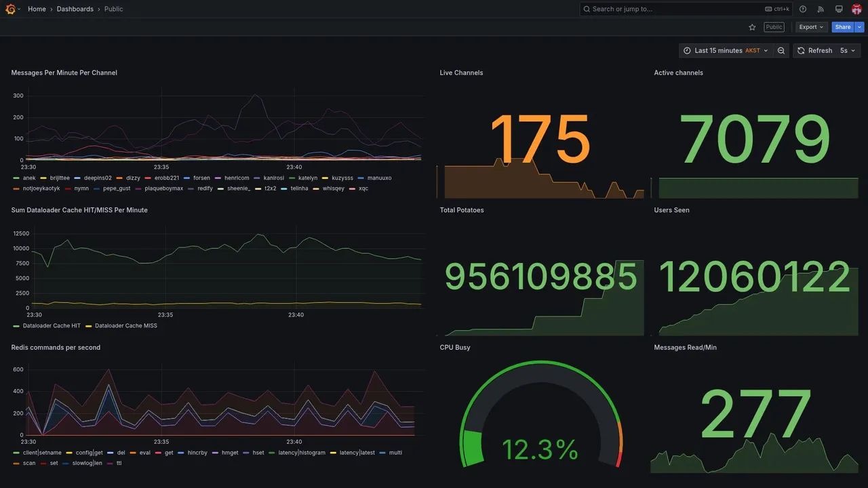Open the news feed RSS icon
The image size is (868, 488).
[821, 9]
